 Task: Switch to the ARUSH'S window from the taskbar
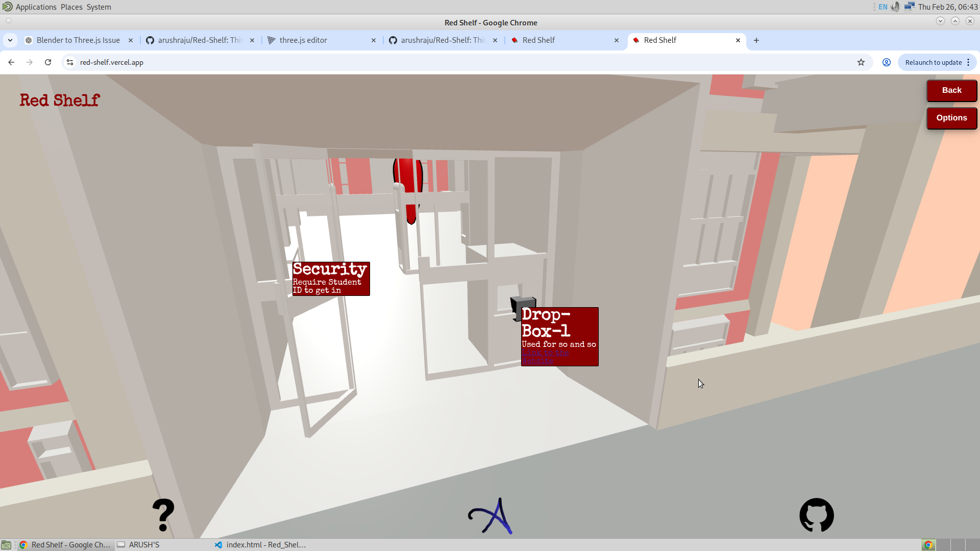pos(143,544)
